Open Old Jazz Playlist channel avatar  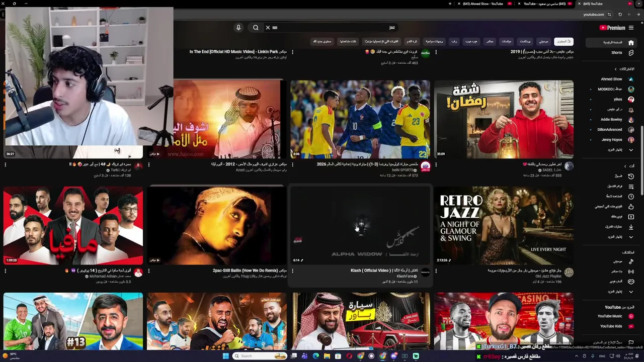tap(569, 272)
